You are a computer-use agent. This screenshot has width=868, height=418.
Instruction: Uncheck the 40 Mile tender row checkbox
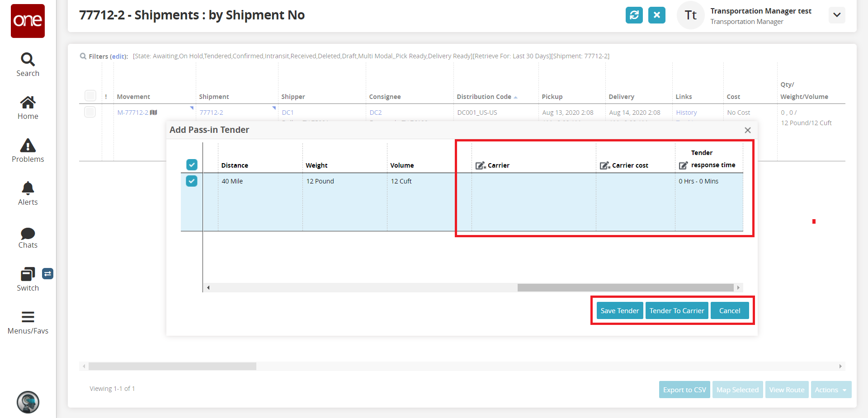[x=192, y=181]
